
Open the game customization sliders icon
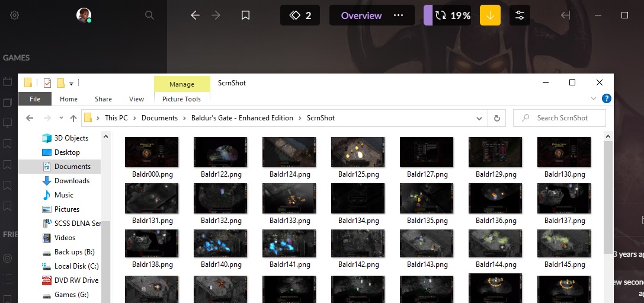pyautogui.click(x=520, y=15)
